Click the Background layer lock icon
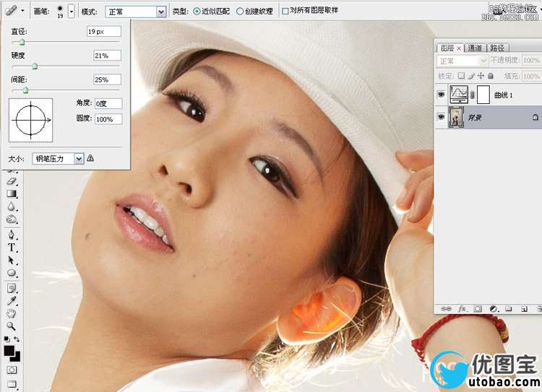542x392 pixels. tap(535, 118)
